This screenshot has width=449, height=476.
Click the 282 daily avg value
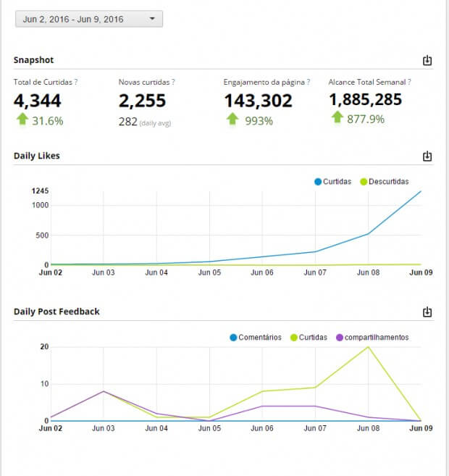(128, 122)
